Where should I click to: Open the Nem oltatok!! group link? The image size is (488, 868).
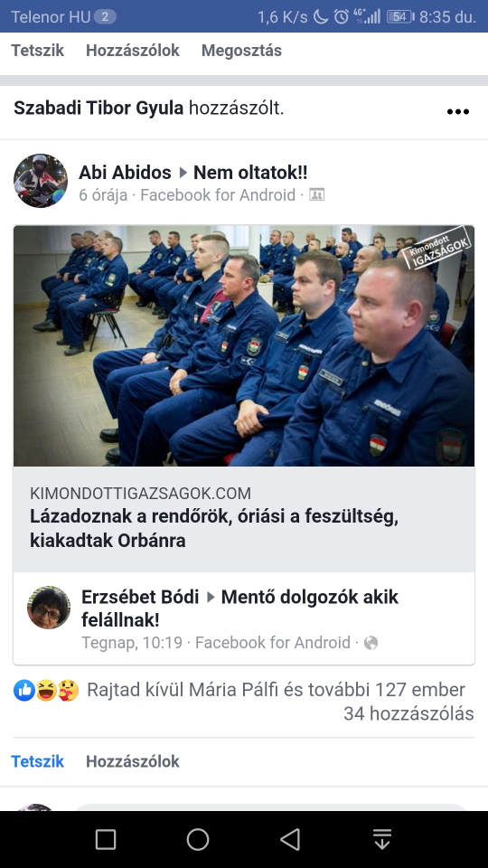pyautogui.click(x=250, y=173)
